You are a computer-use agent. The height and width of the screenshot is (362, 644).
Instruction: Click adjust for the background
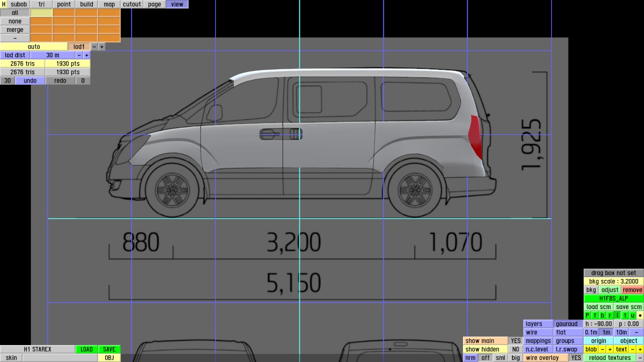click(610, 290)
